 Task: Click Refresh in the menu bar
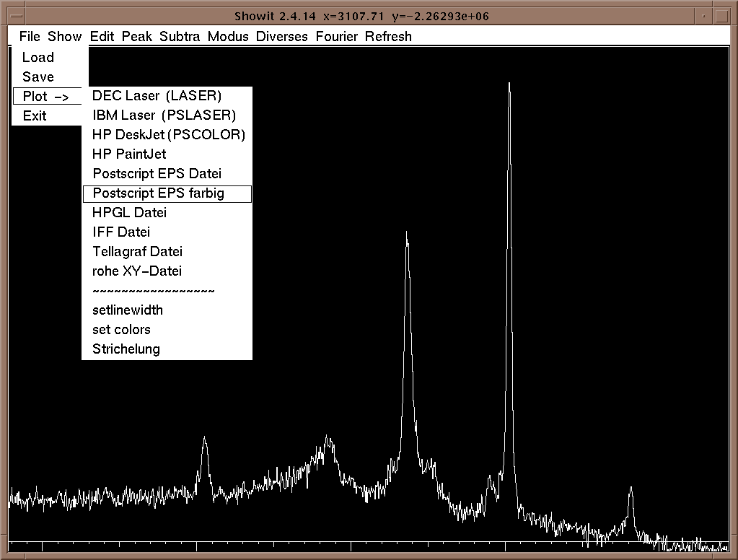(388, 37)
